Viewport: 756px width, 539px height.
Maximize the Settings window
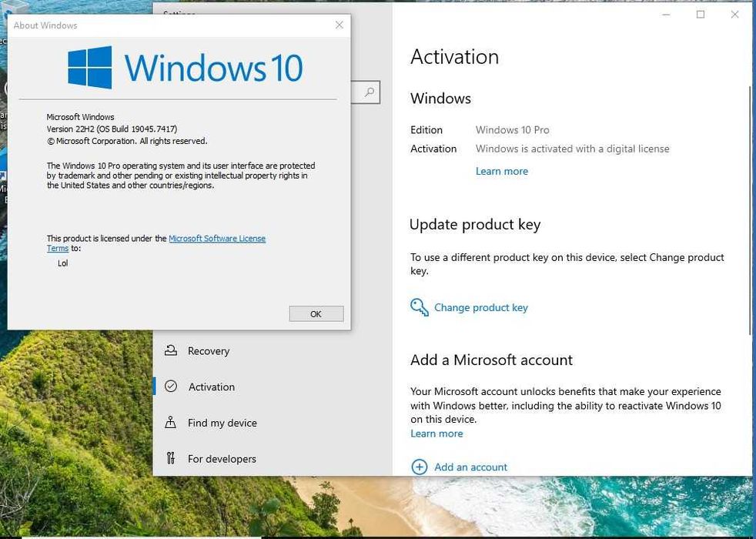[701, 15]
